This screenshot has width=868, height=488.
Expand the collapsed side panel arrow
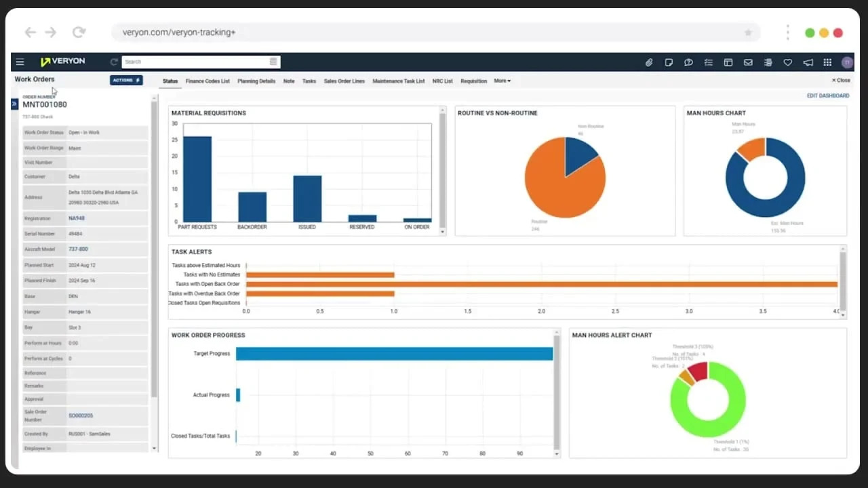pos(14,104)
